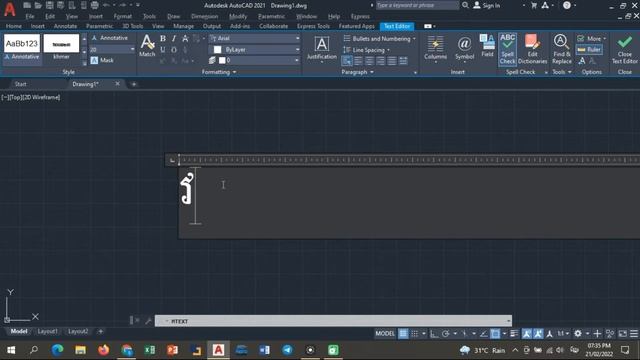Open the Arial font dropdown

(297, 38)
